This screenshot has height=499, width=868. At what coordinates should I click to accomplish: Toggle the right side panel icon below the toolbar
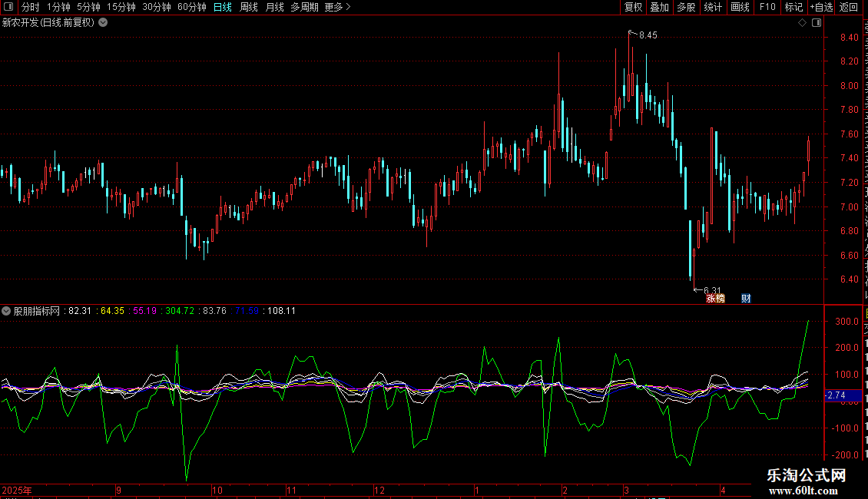pyautogui.click(x=817, y=23)
